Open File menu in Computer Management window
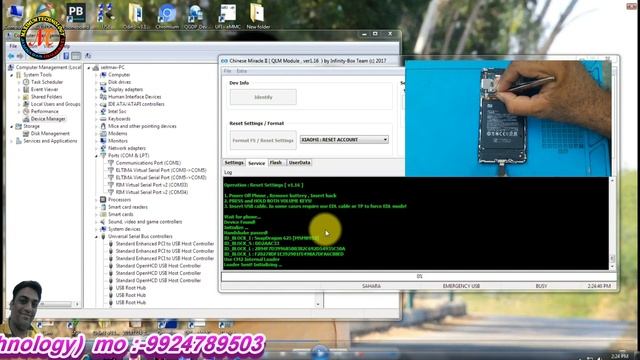The height and width of the screenshot is (360, 640). pos(13,46)
